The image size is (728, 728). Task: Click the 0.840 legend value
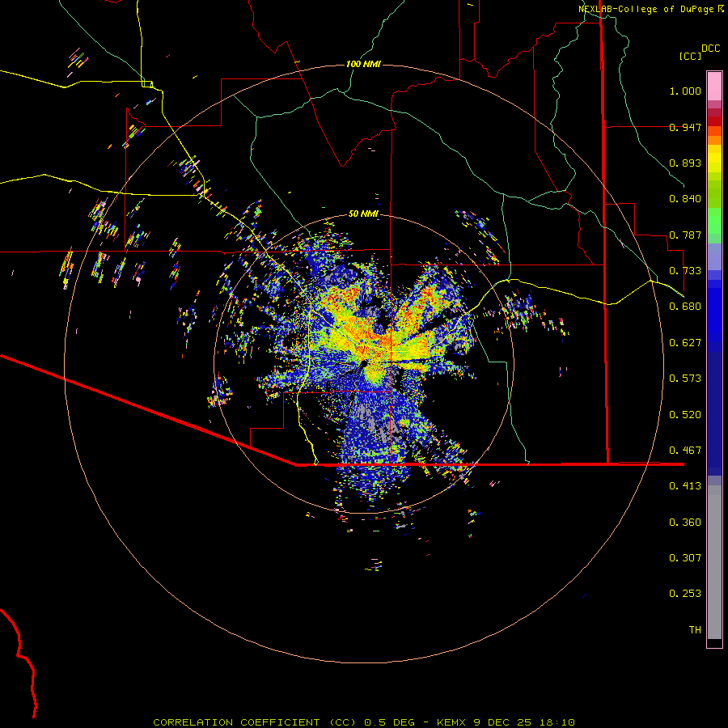685,199
